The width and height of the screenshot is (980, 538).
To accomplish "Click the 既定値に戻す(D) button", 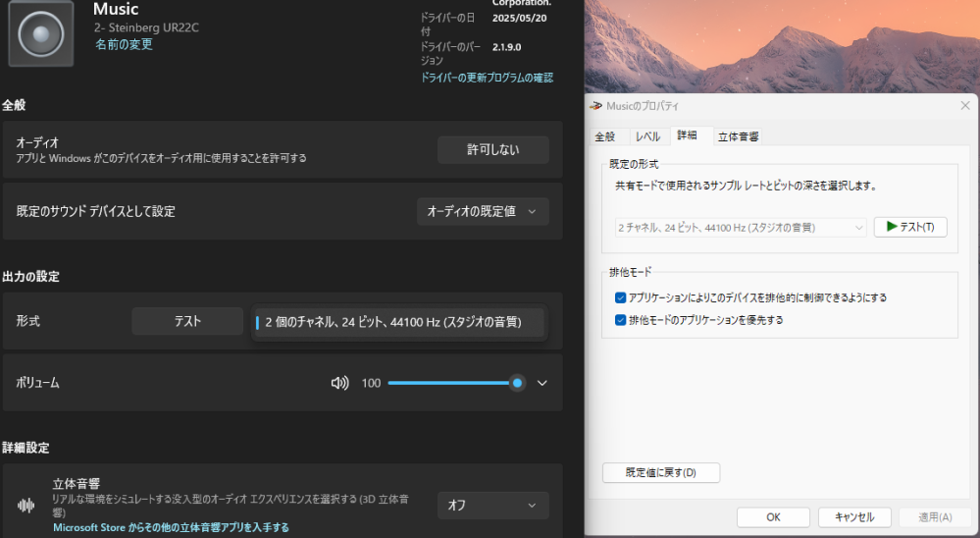I will 661,472.
